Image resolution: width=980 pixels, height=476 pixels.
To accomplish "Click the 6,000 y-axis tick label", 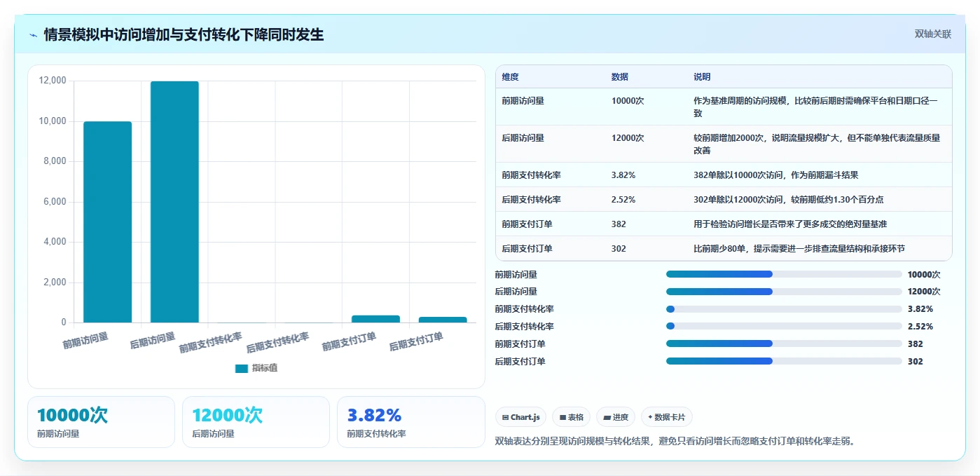I will coord(55,202).
